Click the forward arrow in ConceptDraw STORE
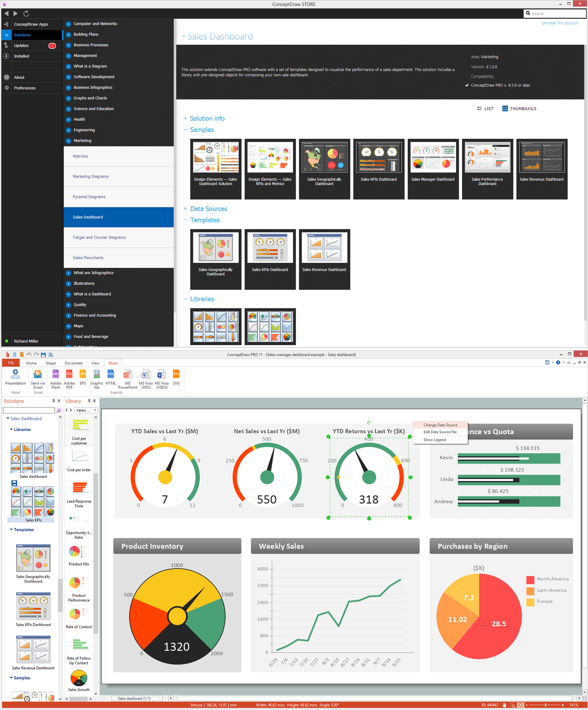 [16, 13]
